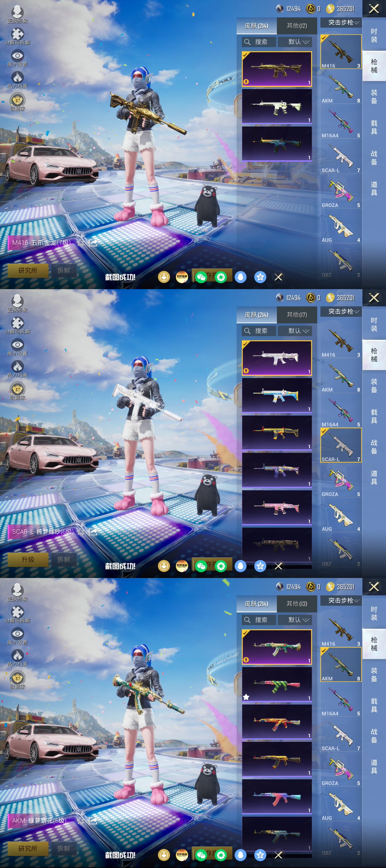This screenshot has height=868, width=386.
Task: Open the 默认 sort dropdown in the AKM-绿萝繁花 screenshot
Action: (295, 620)
